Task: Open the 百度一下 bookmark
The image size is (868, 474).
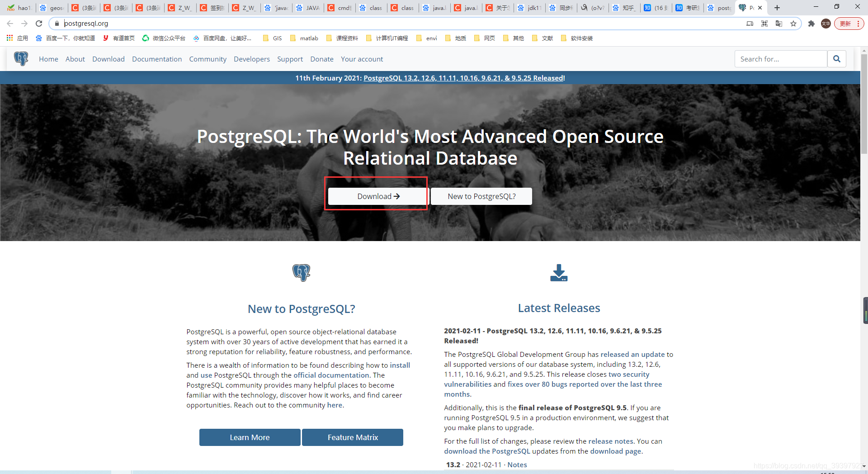Action: coord(65,38)
